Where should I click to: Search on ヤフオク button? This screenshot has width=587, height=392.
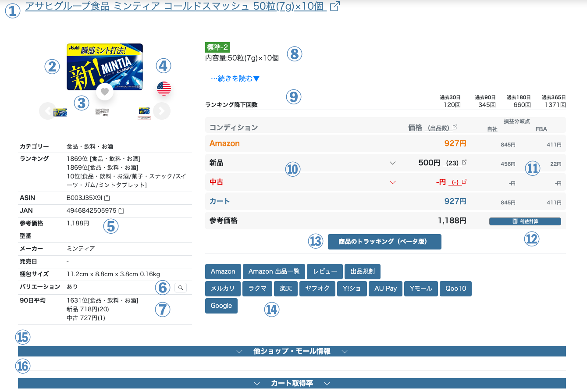(x=317, y=289)
